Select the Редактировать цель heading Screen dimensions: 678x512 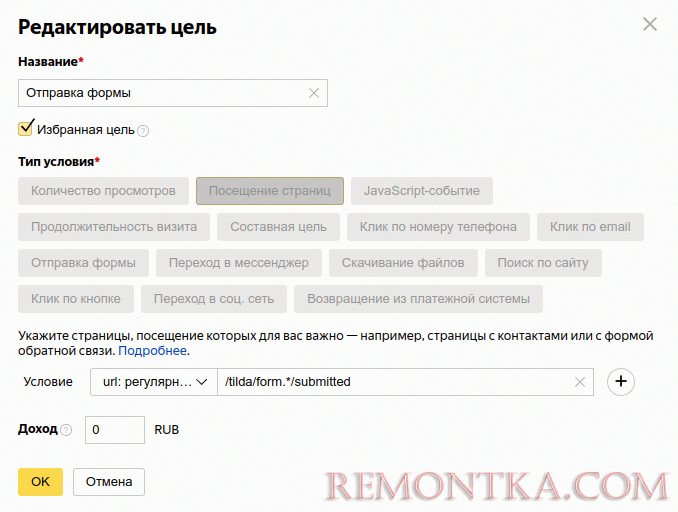coord(117,27)
